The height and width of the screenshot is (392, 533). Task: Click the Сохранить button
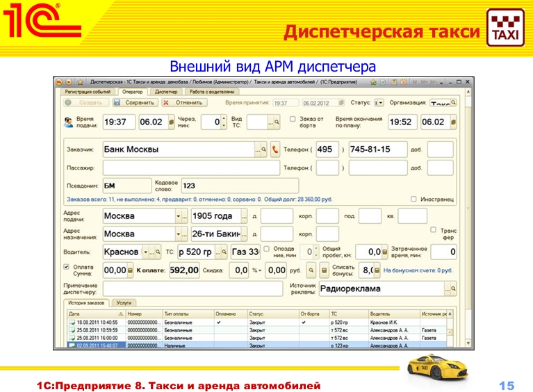point(136,103)
